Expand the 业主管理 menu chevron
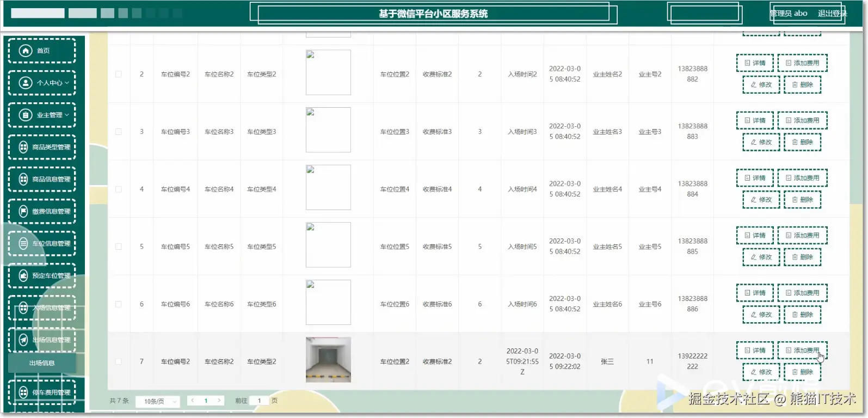This screenshot has height=418, width=868. 67,115
